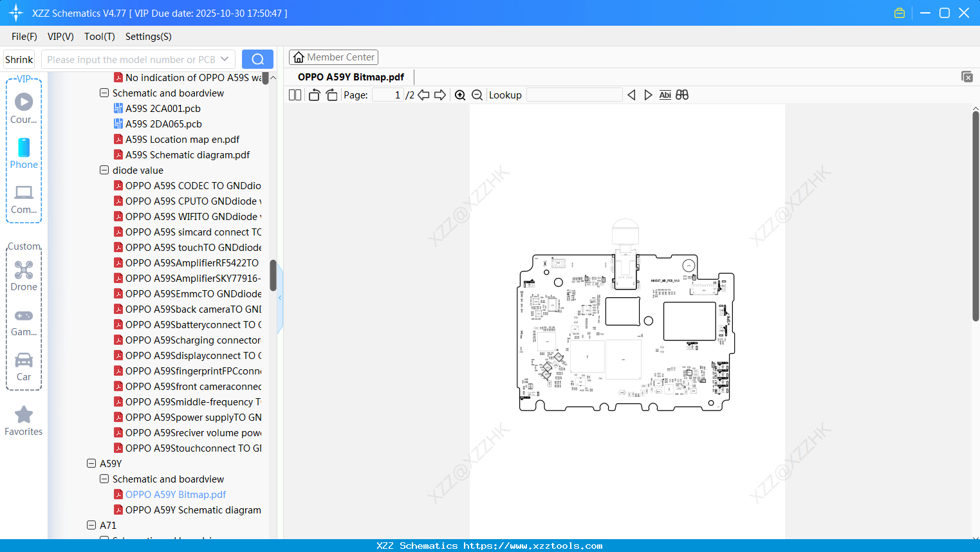Image resolution: width=980 pixels, height=552 pixels.
Task: Select the OPPO A59Y Bitmap.pdf tab
Action: click(x=351, y=77)
